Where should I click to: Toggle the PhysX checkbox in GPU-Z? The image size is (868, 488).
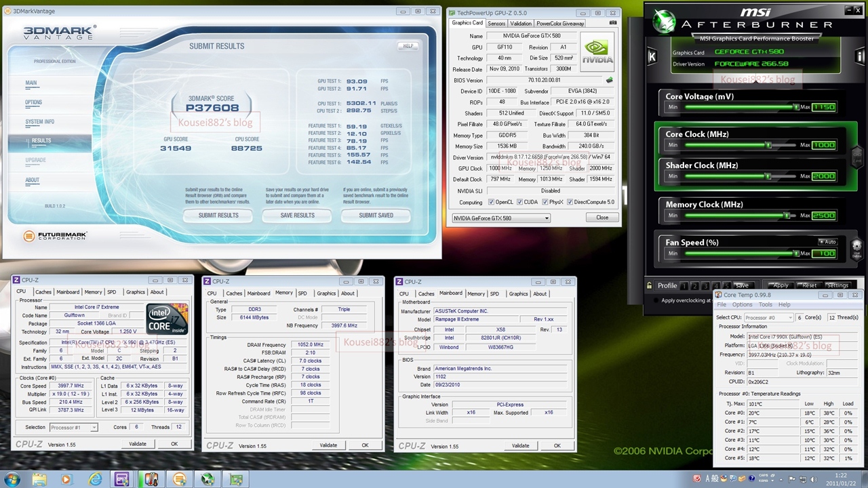[x=545, y=202]
